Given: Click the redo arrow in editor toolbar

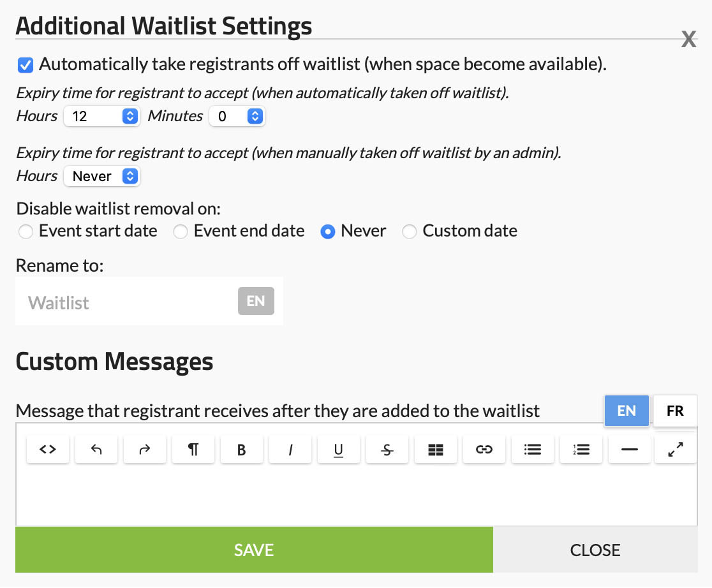Looking at the screenshot, I should point(145,450).
